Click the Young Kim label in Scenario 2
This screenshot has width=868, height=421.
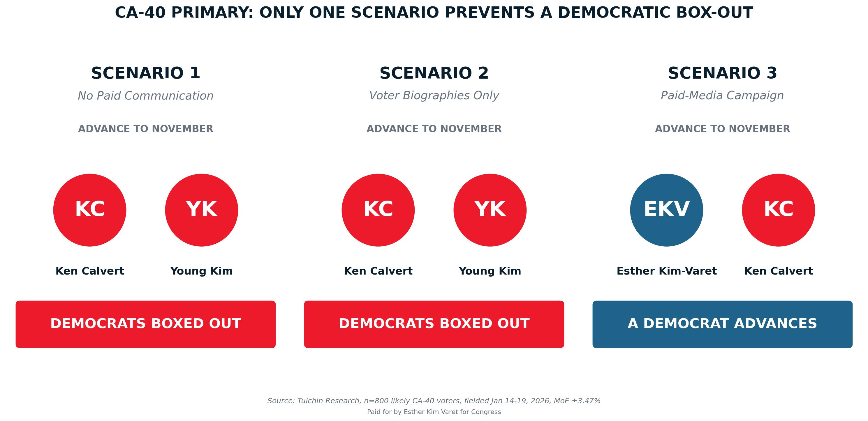pos(490,271)
